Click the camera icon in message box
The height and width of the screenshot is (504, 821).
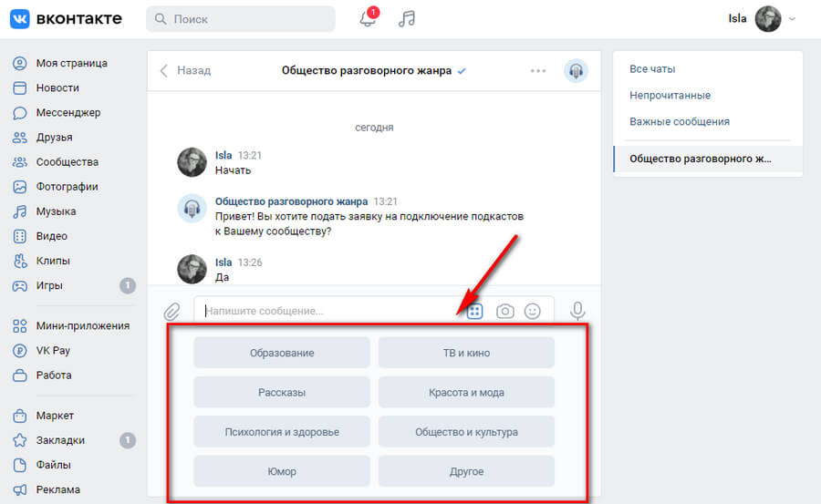(x=504, y=312)
